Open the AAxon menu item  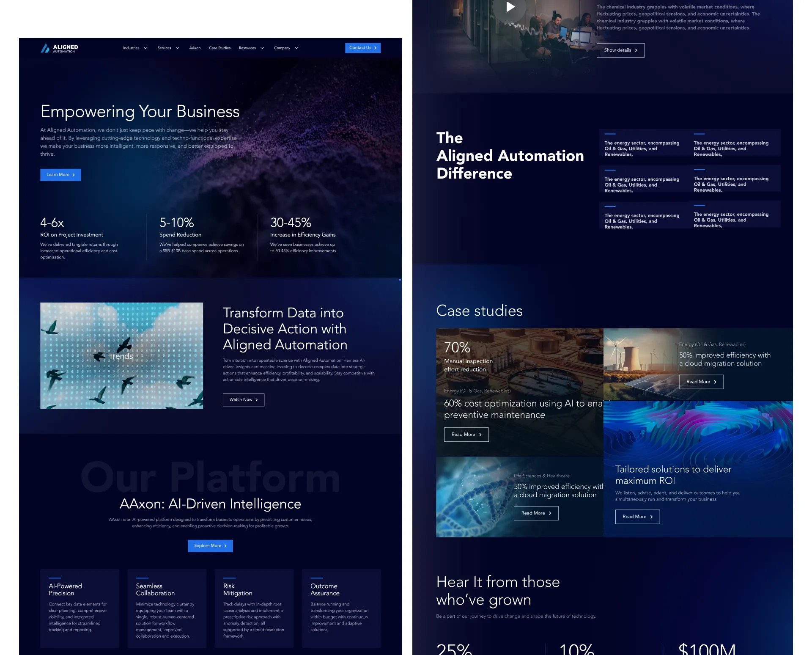coord(195,48)
